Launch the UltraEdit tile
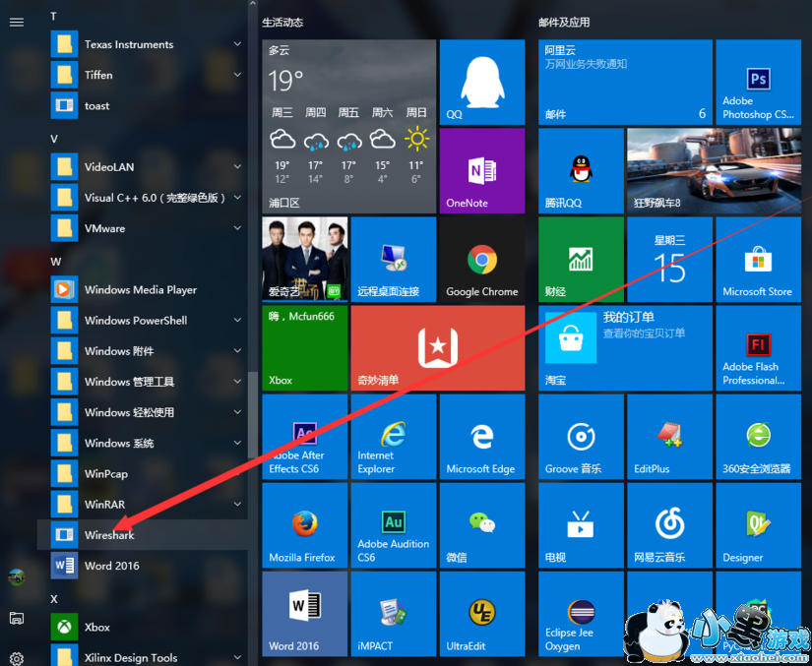 [481, 615]
